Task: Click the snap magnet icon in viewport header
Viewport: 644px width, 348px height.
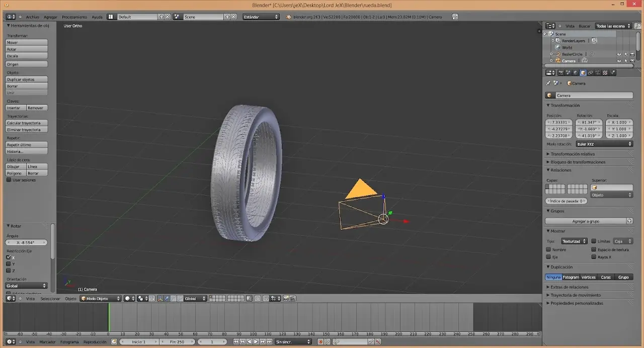Action: tap(266, 298)
